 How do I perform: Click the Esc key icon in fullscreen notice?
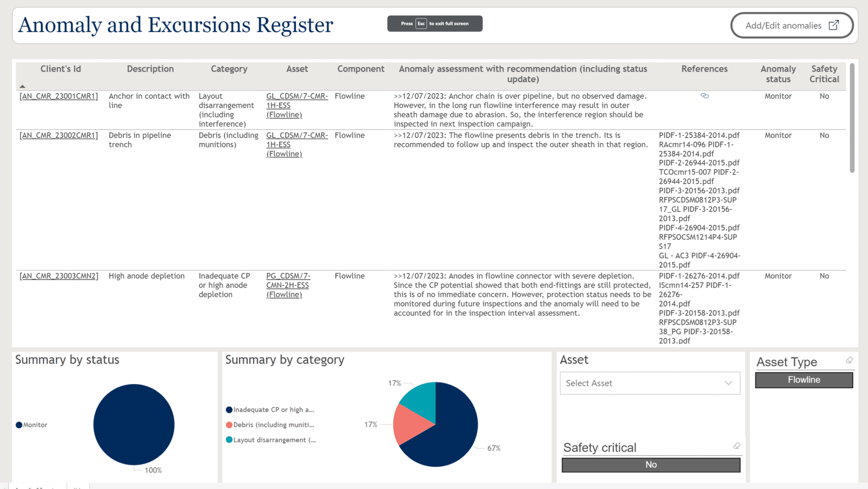(x=421, y=24)
